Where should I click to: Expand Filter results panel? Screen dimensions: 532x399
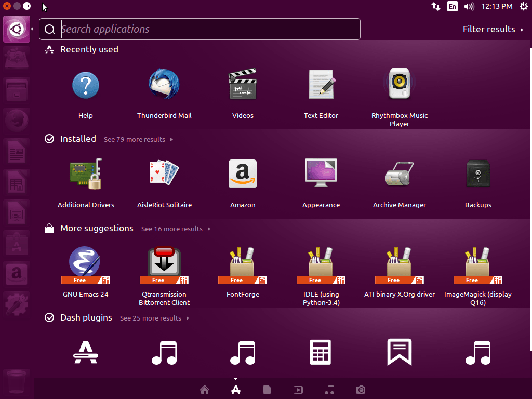tap(493, 29)
